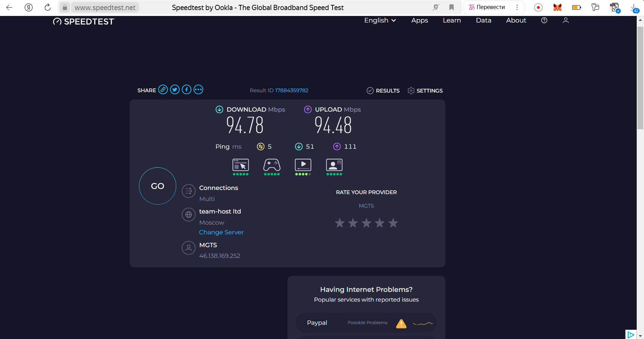Rate provider one star
Screen dimensions: 644x339
click(x=340, y=223)
